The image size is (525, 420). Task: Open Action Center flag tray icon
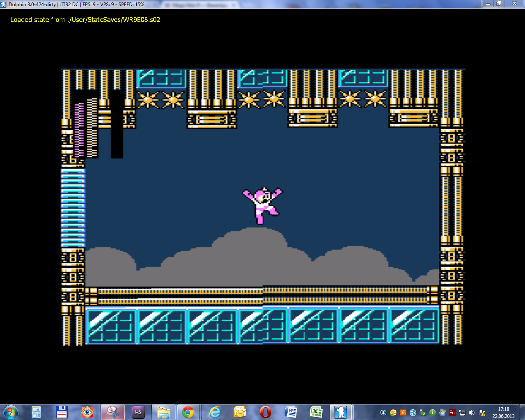(x=482, y=413)
